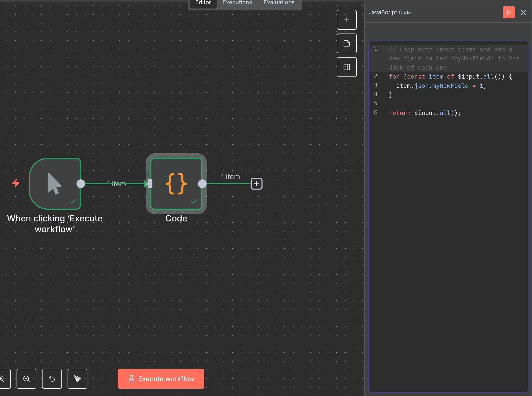Click the zoom out magnifier icon
Image resolution: width=532 pixels, height=396 pixels.
[x=26, y=379]
